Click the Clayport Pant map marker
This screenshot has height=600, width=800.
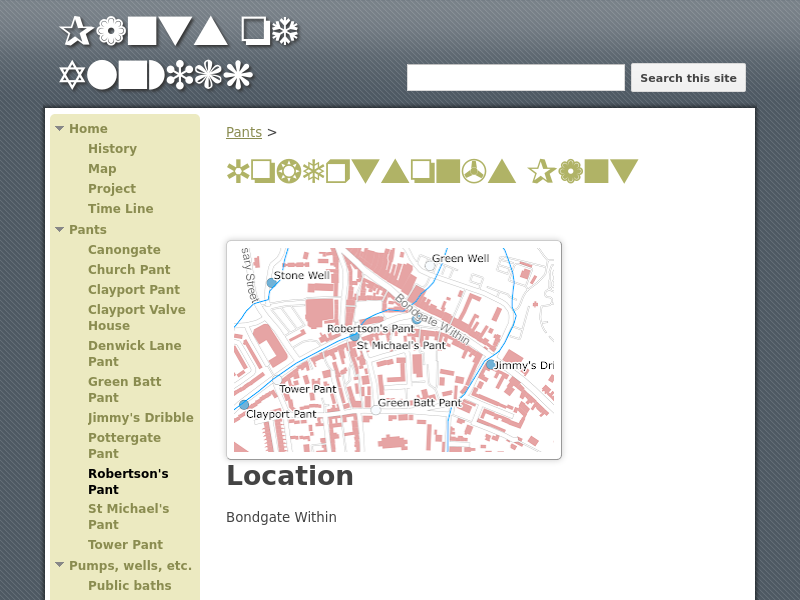coord(244,405)
